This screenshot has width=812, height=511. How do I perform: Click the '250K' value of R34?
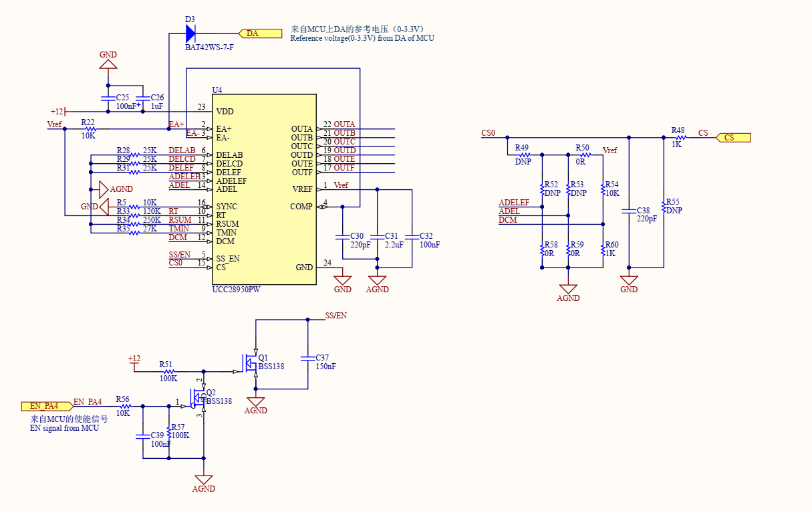152,220
